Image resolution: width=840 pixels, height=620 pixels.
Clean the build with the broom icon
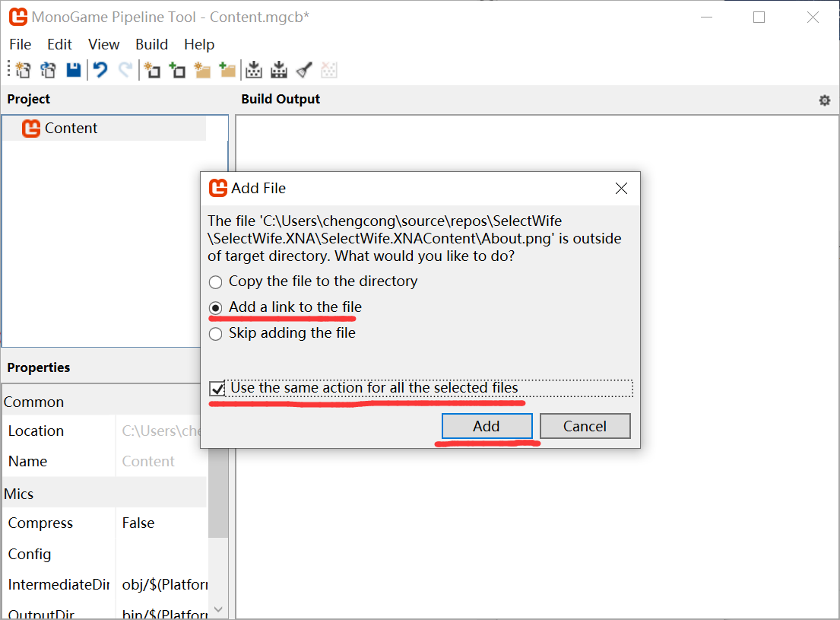point(304,71)
